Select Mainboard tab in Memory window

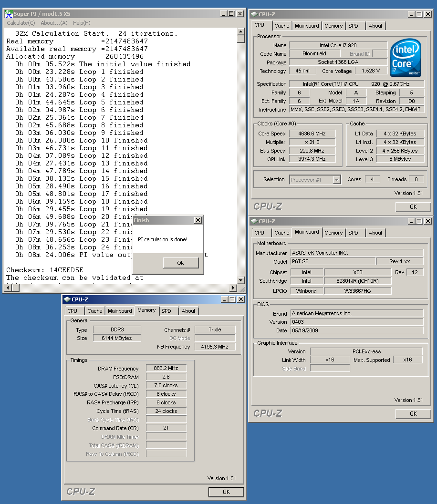coord(120,311)
